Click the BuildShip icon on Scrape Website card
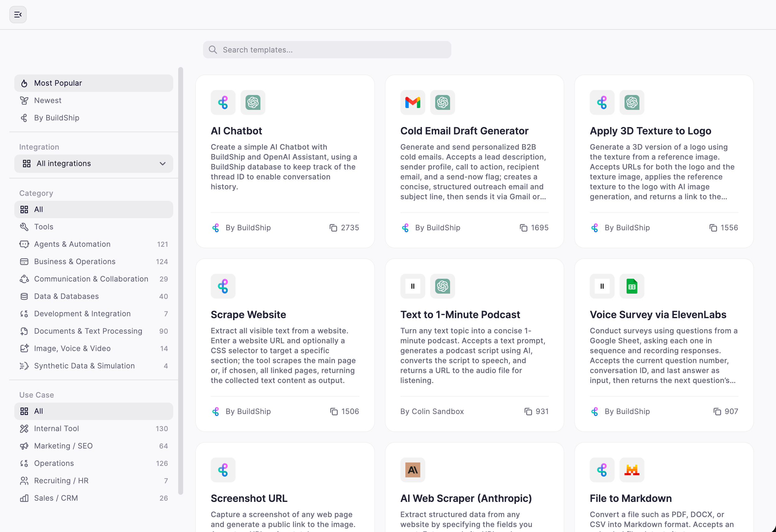Viewport: 776px width, 532px height. pyautogui.click(x=223, y=286)
